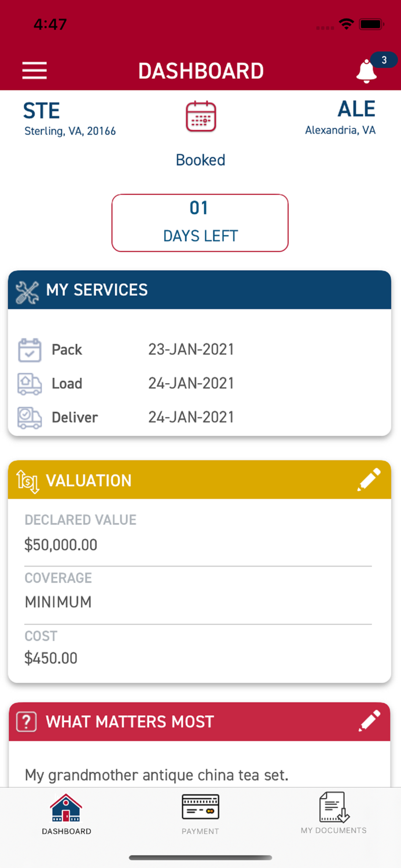
Task: Tap the Valuation dollar icon
Action: click(x=28, y=481)
